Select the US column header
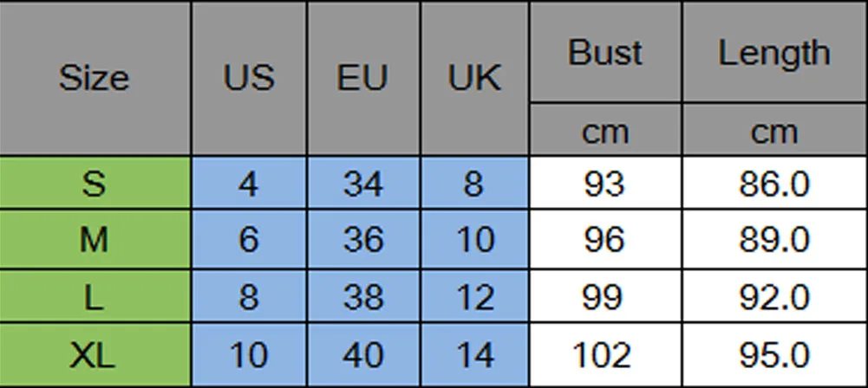Viewport: 868px width, 388px height. coord(249,77)
